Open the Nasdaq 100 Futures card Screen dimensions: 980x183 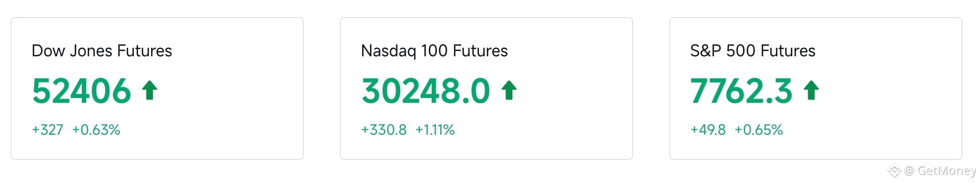(x=486, y=88)
